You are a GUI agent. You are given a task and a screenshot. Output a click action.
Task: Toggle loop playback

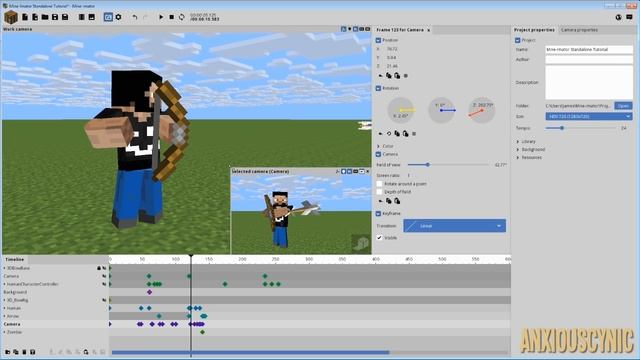click(182, 17)
